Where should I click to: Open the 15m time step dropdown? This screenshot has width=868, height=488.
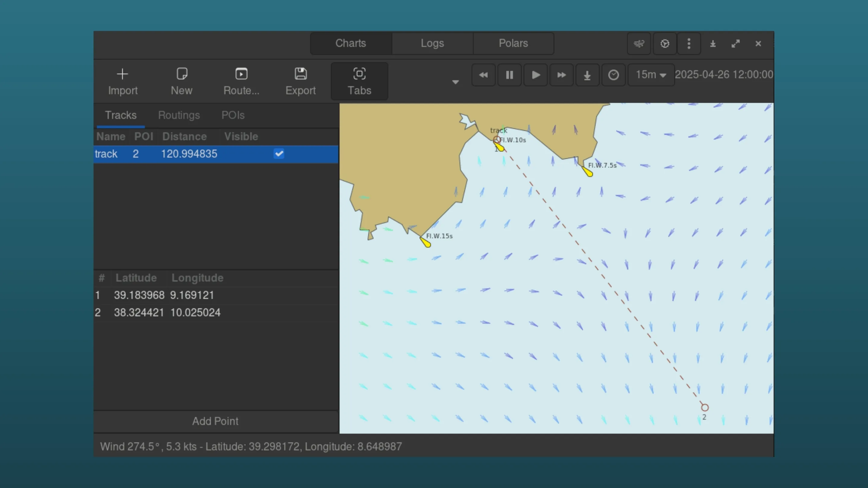tap(650, 75)
